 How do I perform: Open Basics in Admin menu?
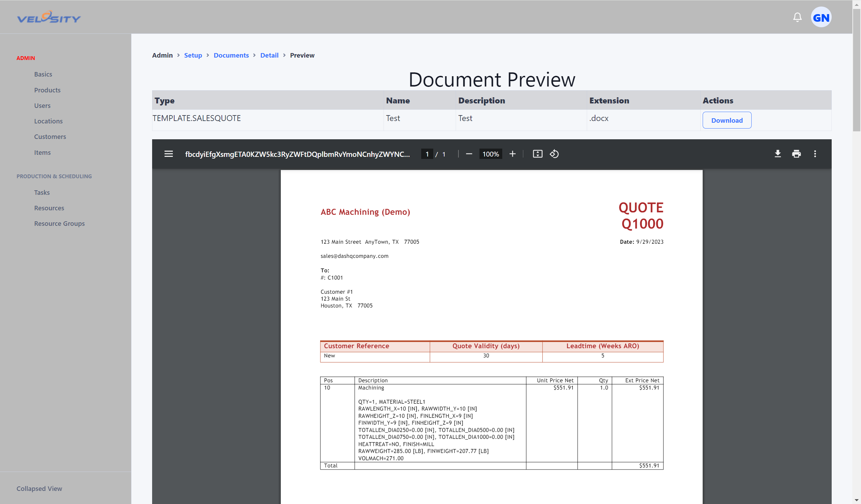click(x=43, y=74)
